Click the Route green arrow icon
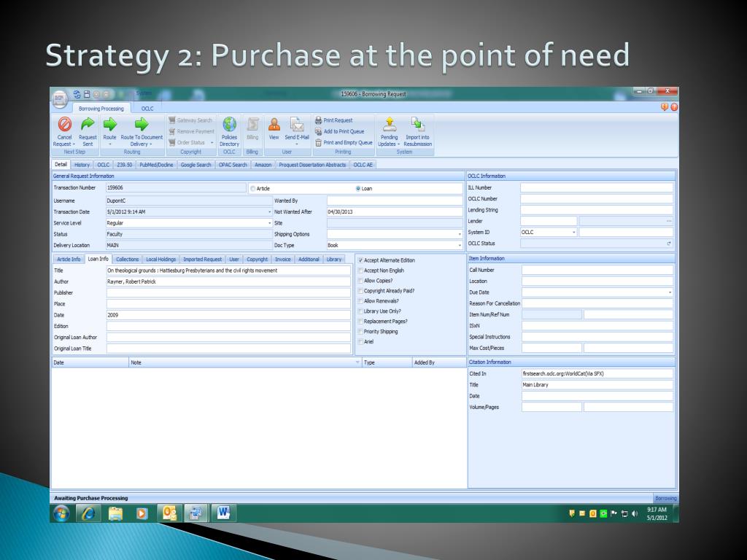The height and width of the screenshot is (560, 747). pos(110,124)
